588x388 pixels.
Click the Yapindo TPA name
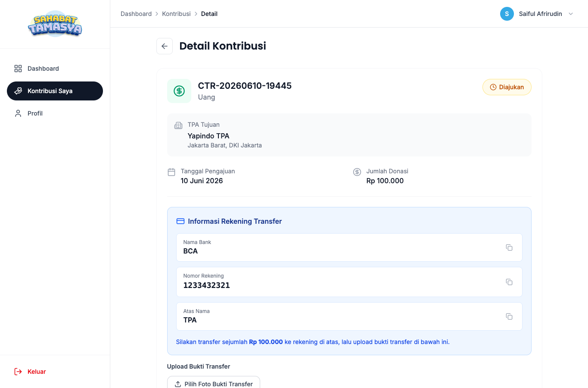(x=208, y=136)
